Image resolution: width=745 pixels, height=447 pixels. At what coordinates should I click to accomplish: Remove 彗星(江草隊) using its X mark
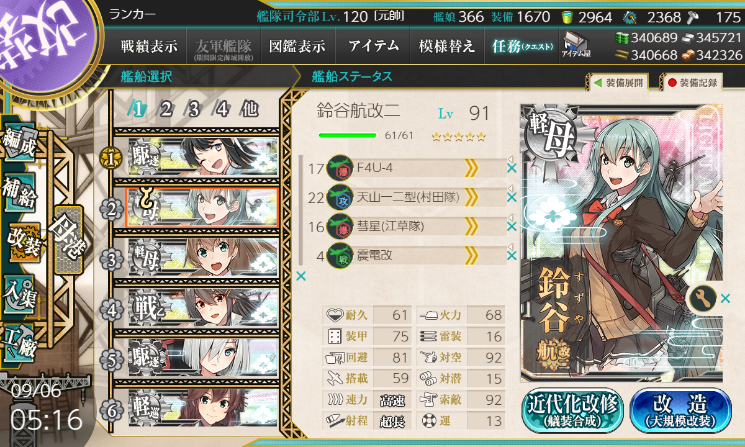[x=512, y=226]
